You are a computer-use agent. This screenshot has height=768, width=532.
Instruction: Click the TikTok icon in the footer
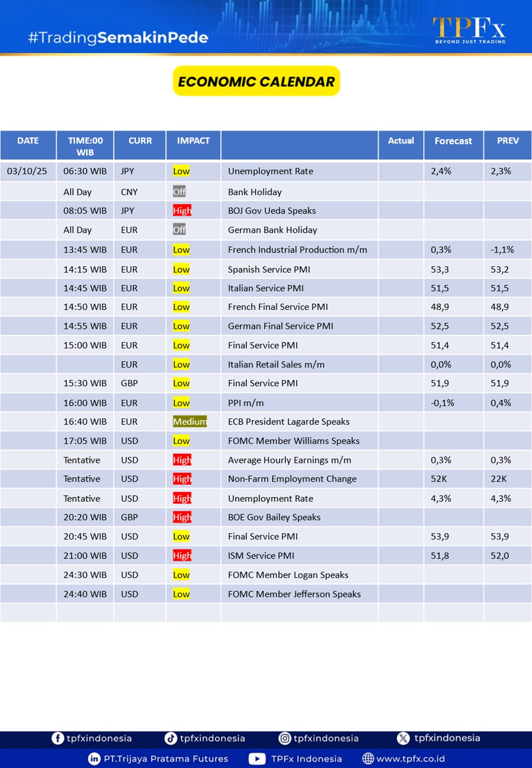click(171, 738)
